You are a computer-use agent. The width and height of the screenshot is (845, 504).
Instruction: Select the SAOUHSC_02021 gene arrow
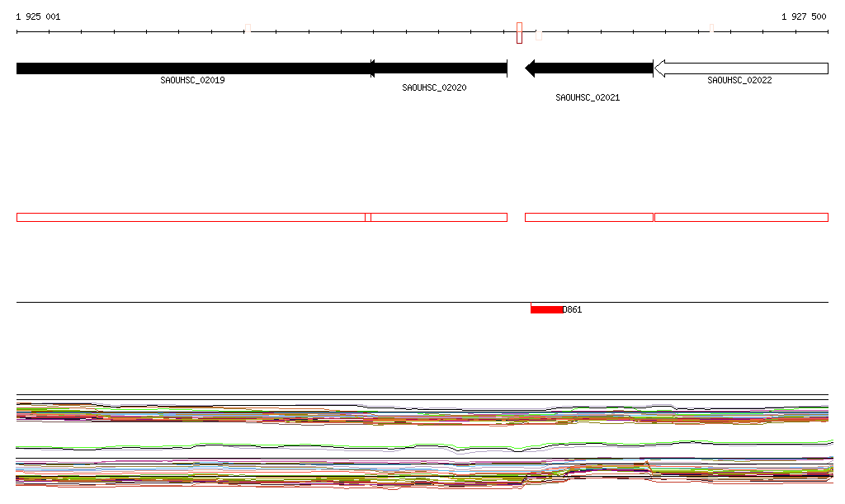(x=589, y=68)
